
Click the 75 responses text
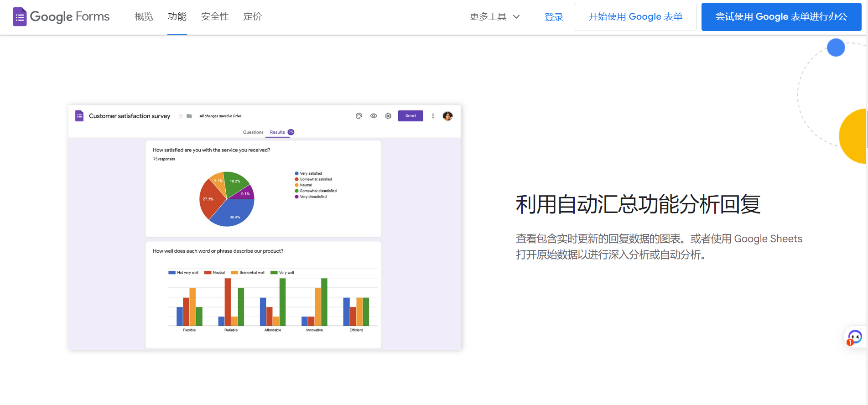click(164, 159)
